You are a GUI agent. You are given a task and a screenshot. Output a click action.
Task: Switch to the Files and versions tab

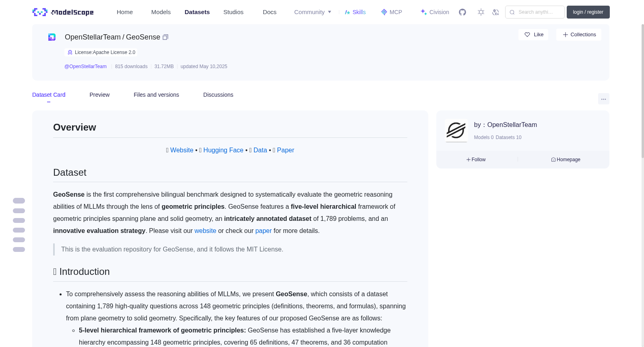click(156, 95)
